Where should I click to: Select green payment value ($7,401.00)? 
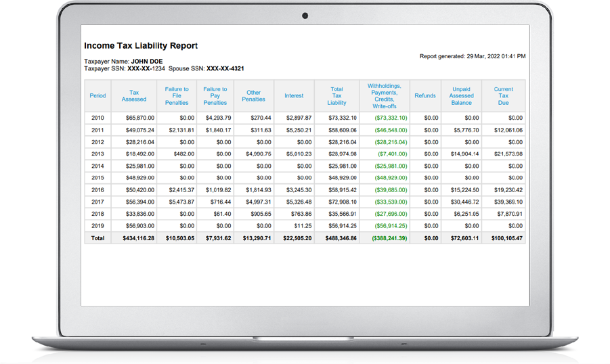point(393,154)
